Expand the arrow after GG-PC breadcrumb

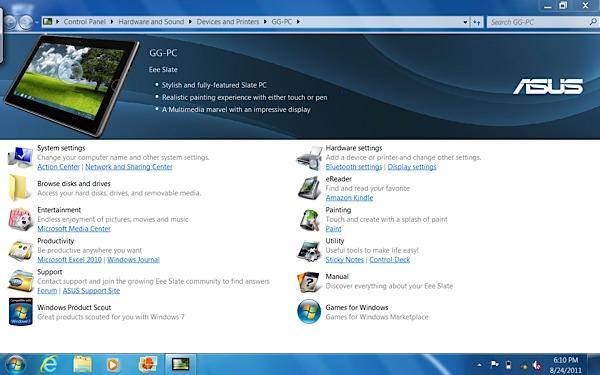[298, 22]
